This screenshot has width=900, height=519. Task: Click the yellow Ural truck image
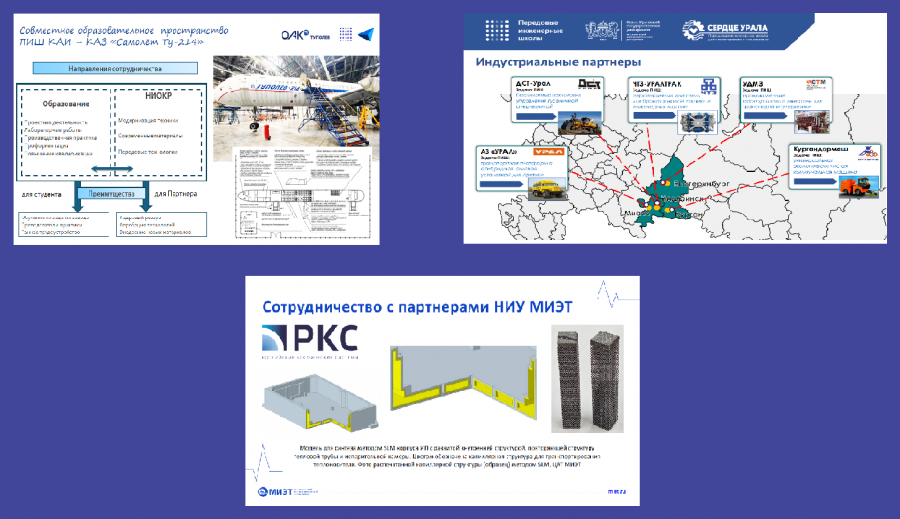[544, 186]
